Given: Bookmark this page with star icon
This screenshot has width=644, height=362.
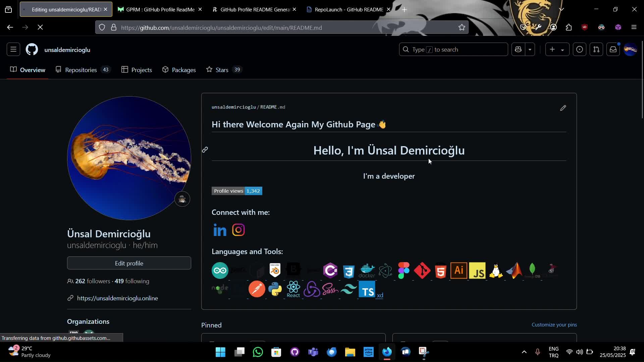Looking at the screenshot, I should tap(462, 27).
